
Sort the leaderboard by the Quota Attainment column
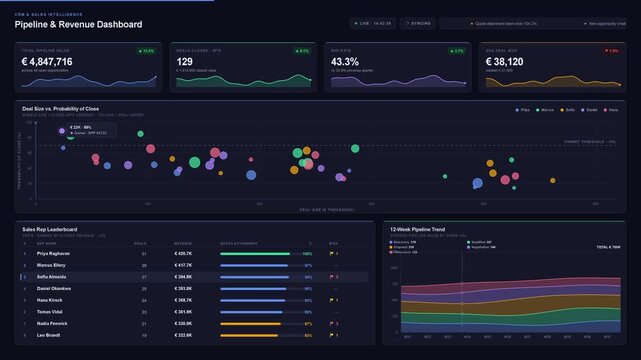[239, 244]
